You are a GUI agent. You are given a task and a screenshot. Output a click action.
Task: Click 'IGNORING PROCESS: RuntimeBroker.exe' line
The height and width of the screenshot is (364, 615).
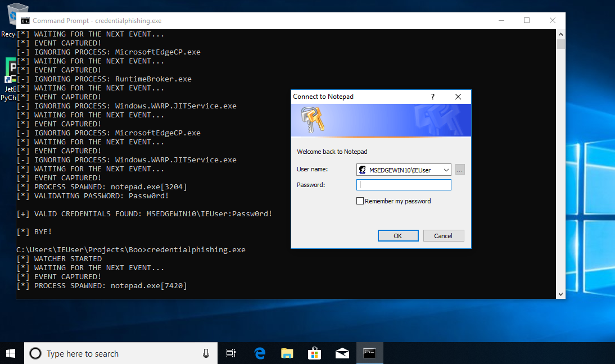(x=104, y=79)
